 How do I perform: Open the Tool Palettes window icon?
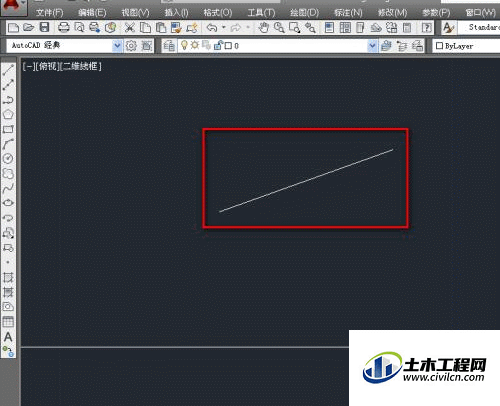click(360, 27)
